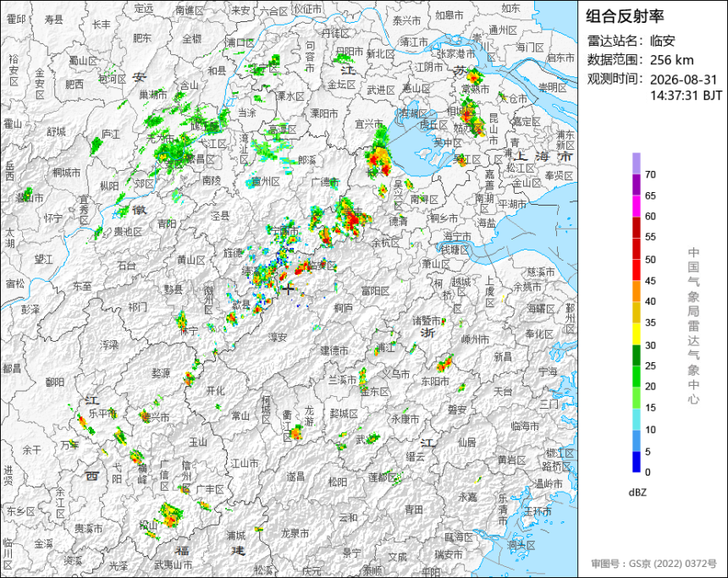Click the 嘉定区 map label
This screenshot has width=728, height=578.
click(x=527, y=122)
